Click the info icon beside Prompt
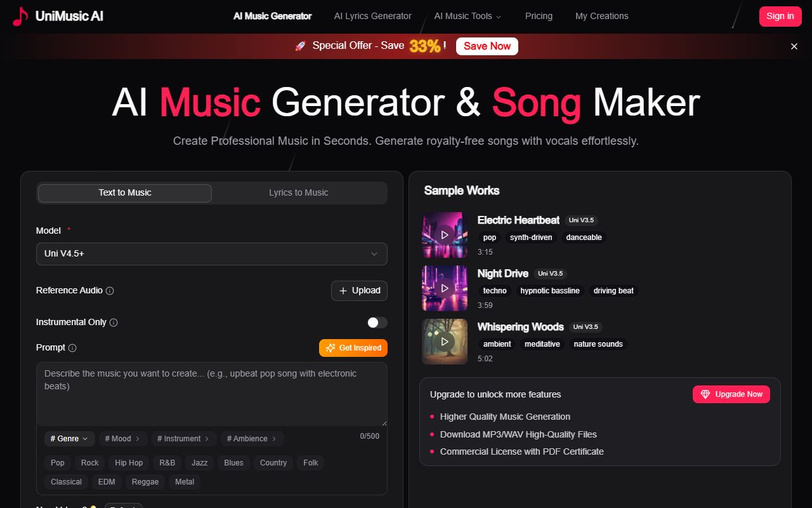This screenshot has width=812, height=508. pos(72,348)
